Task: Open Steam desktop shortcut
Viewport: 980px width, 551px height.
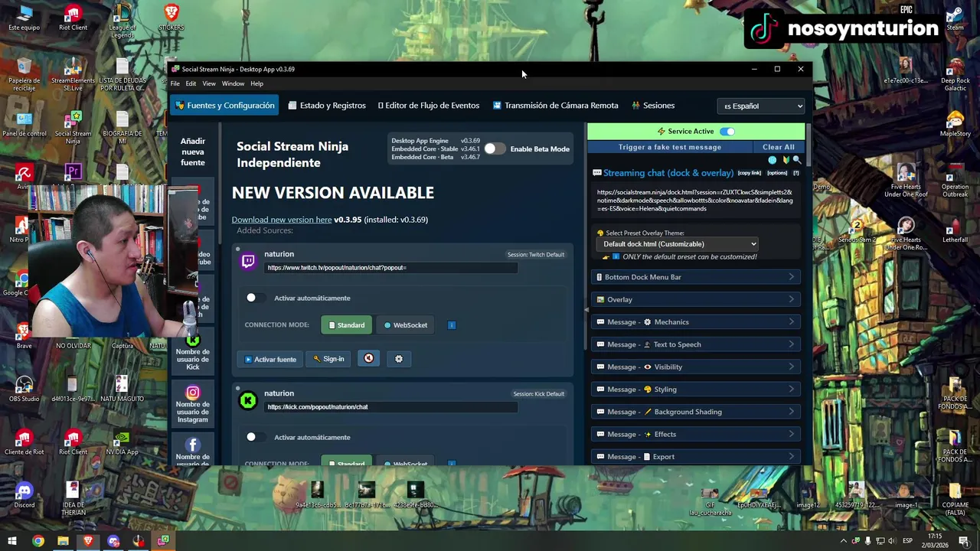Action: coord(955,18)
